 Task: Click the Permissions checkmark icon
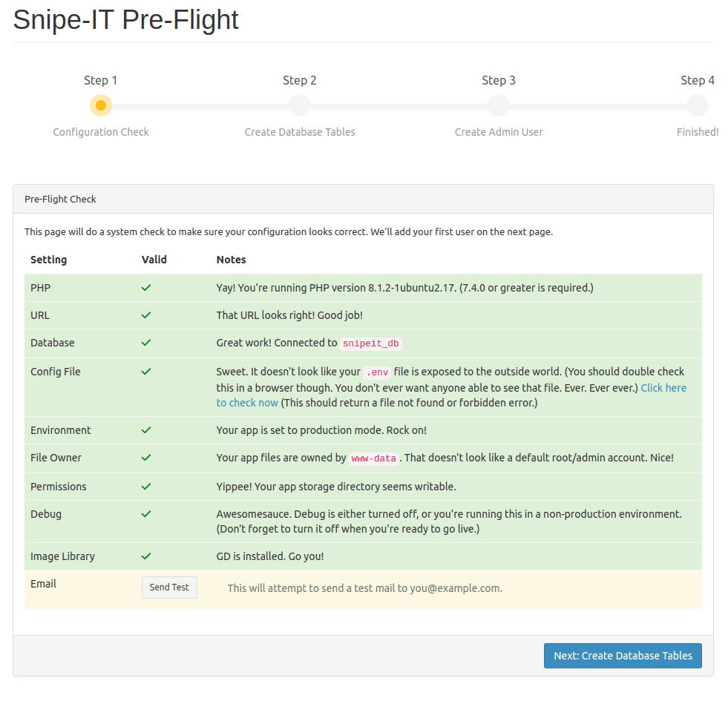point(146,487)
